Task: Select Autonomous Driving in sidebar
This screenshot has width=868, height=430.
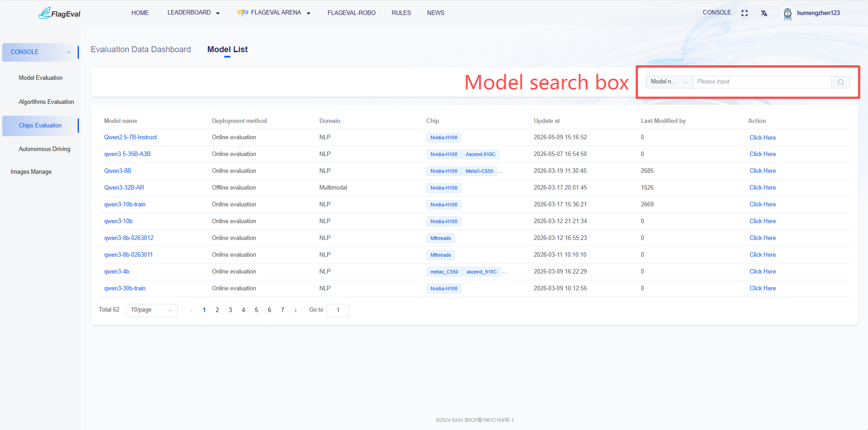Action: pyautogui.click(x=44, y=149)
